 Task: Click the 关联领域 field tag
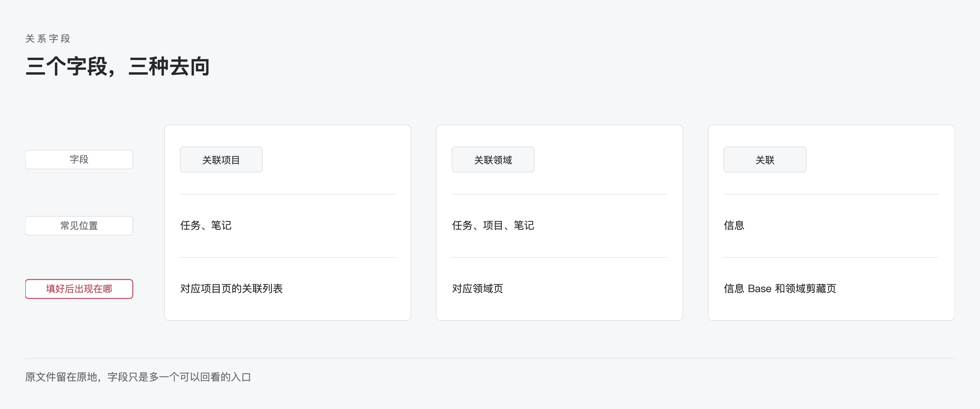point(493,159)
